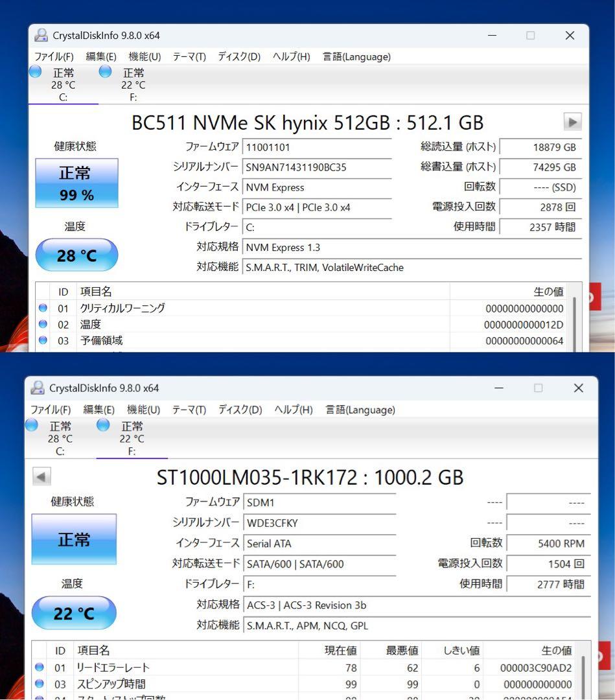615x700 pixels.
Task: Click CrystalDiskInfo app icon in bottom title bar
Action: 38,388
